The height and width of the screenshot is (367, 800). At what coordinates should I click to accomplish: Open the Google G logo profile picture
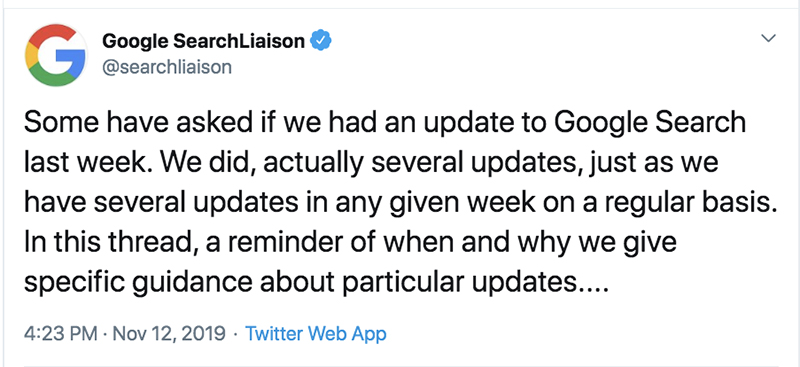tap(56, 55)
